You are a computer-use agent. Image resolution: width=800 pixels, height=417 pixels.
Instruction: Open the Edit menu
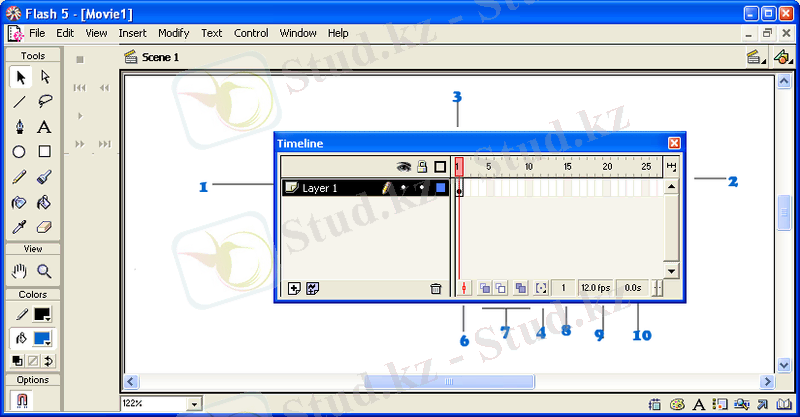coord(65,33)
